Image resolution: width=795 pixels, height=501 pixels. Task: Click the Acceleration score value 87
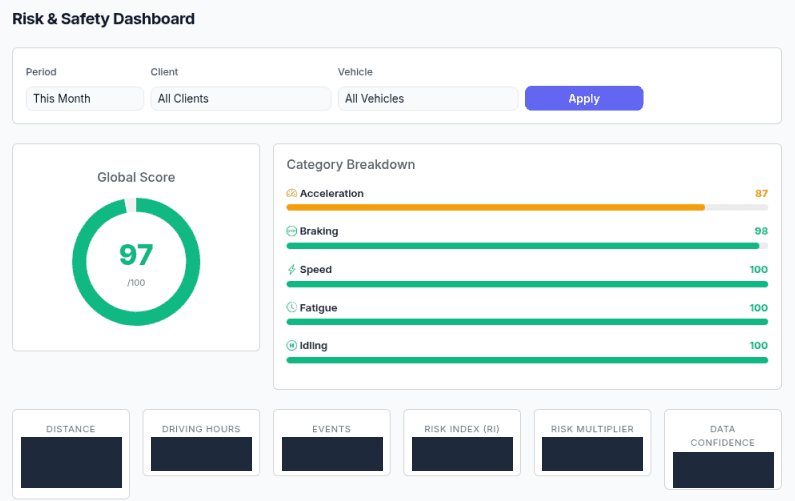(x=761, y=193)
